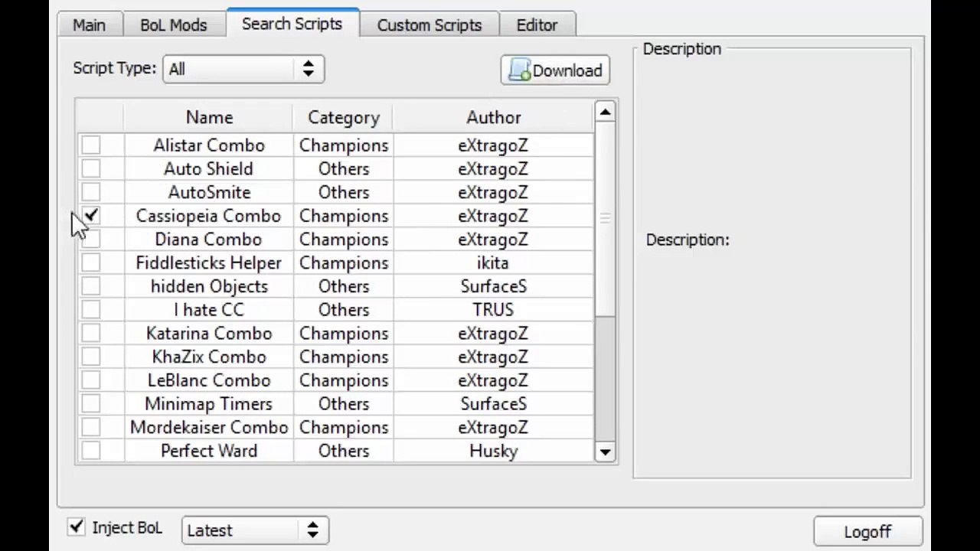The height and width of the screenshot is (551, 980).
Task: Sort by the Category column header
Action: tap(343, 117)
